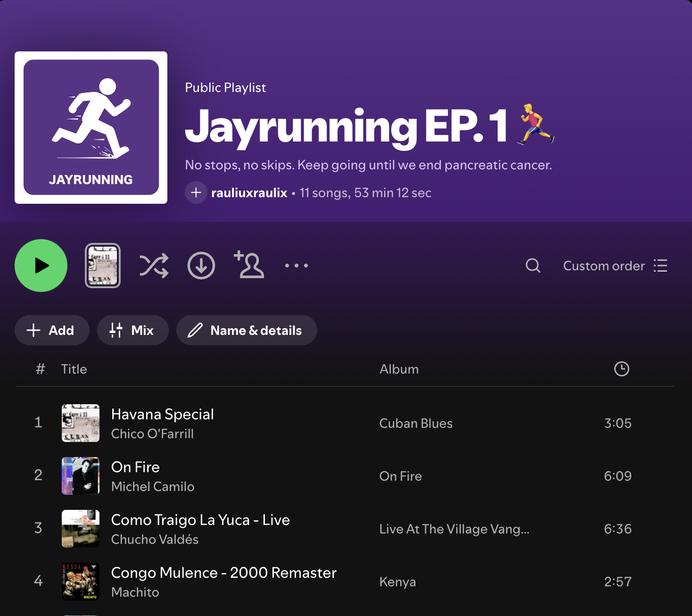Click the Add button
The width and height of the screenshot is (692, 616).
(52, 330)
